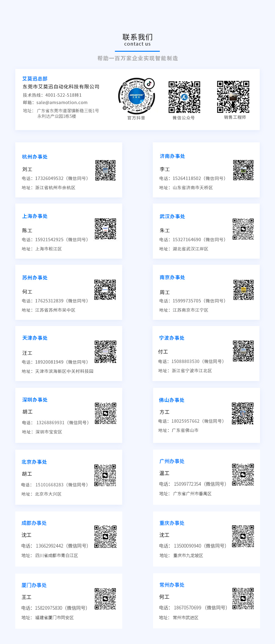The height and width of the screenshot is (644, 275).
Task: Select the 天津办事处 heading
Action: [x=35, y=338]
